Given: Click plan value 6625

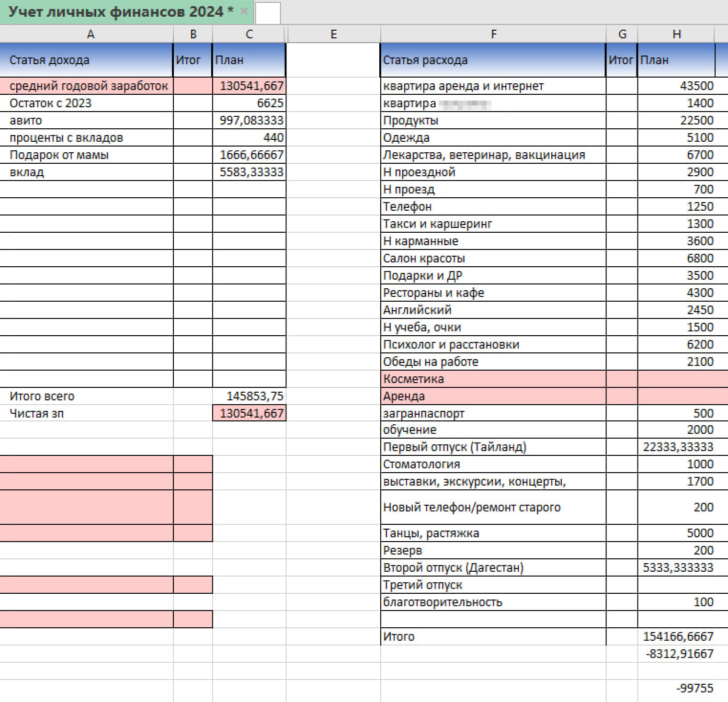Looking at the screenshot, I should (x=249, y=103).
